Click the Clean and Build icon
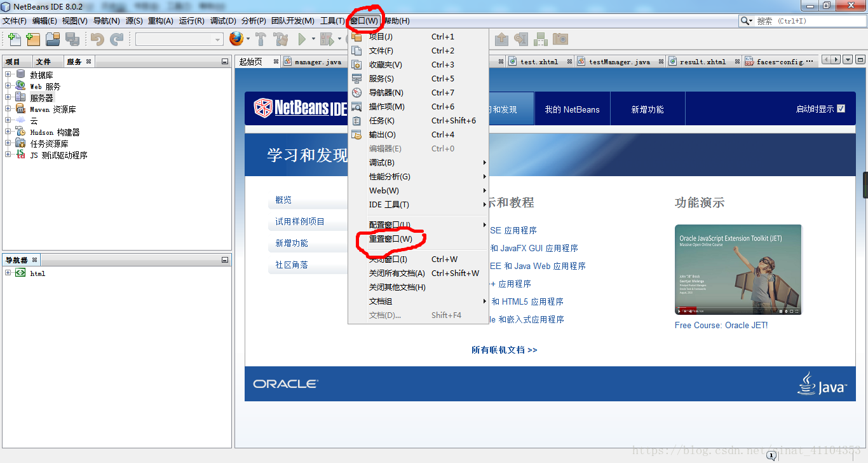This screenshot has width=868, height=463. [280, 39]
